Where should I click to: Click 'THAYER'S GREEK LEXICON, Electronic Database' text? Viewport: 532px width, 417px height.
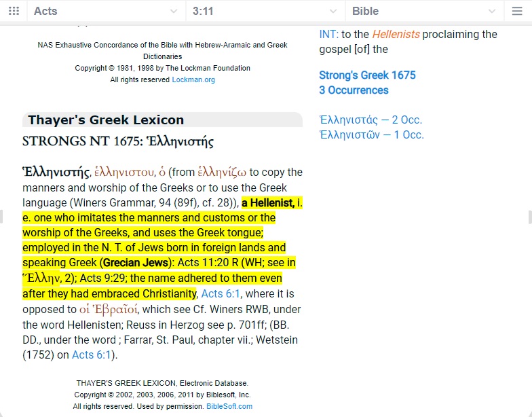point(162,383)
